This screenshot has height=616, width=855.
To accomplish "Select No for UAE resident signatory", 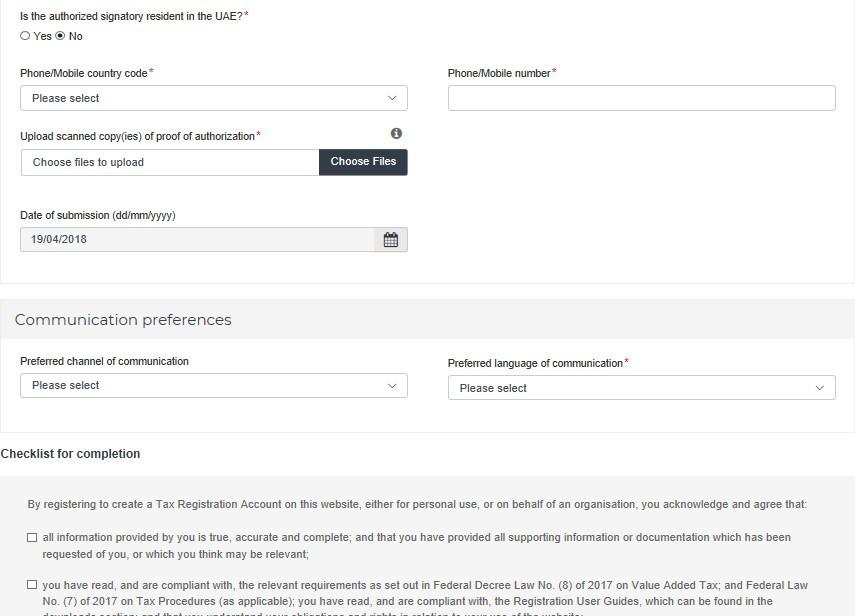I will [x=61, y=36].
